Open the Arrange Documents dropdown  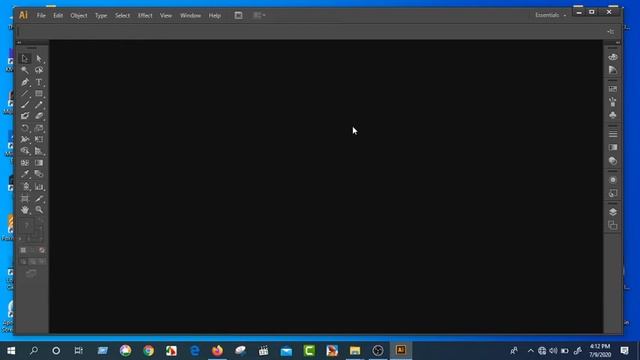(259, 15)
